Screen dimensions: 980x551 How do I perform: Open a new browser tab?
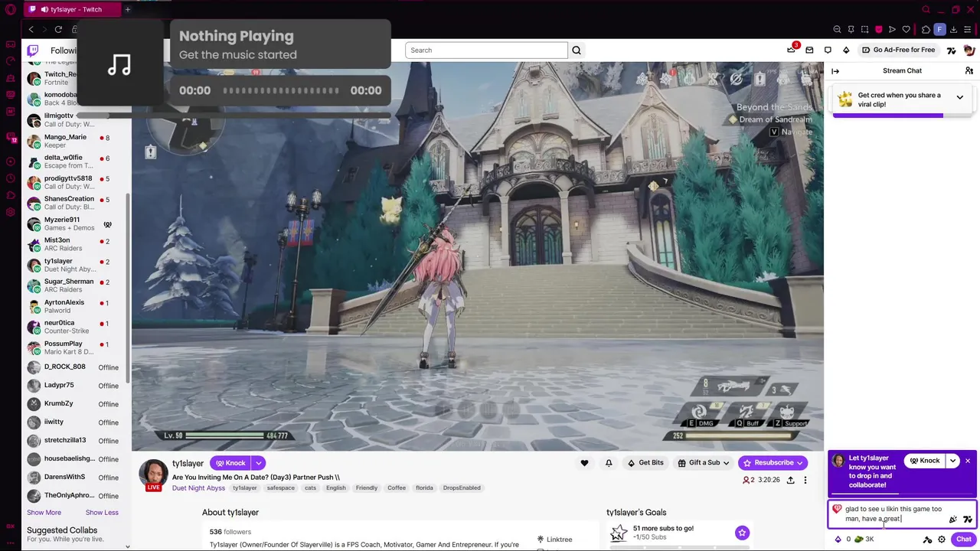click(128, 9)
